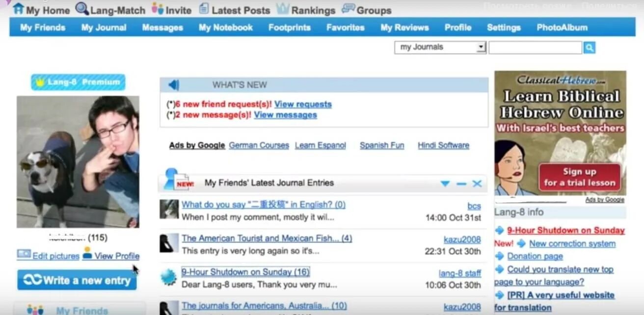Close the friends' journal entries panel

point(477,184)
